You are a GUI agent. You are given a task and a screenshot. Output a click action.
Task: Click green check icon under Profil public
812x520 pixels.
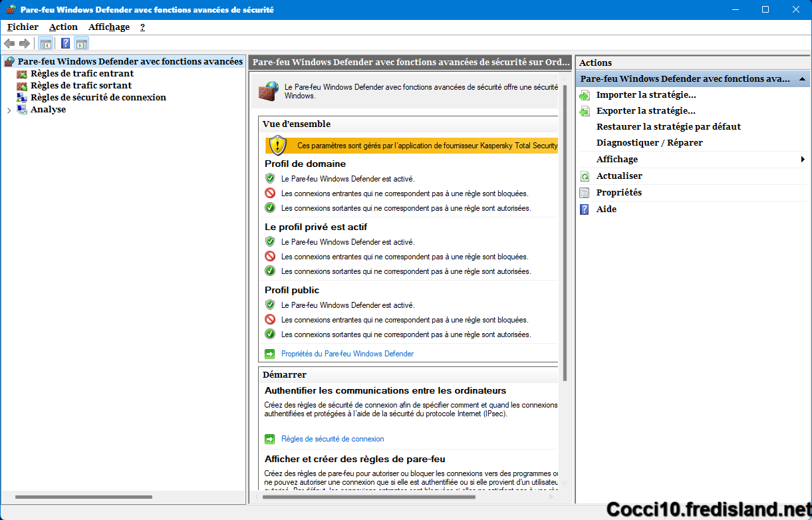(270, 334)
